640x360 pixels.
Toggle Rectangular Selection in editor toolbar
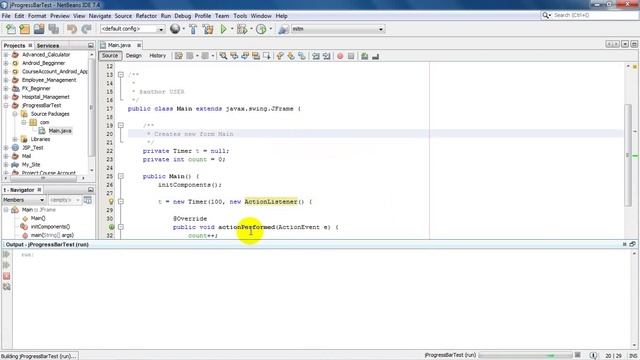pos(267,56)
